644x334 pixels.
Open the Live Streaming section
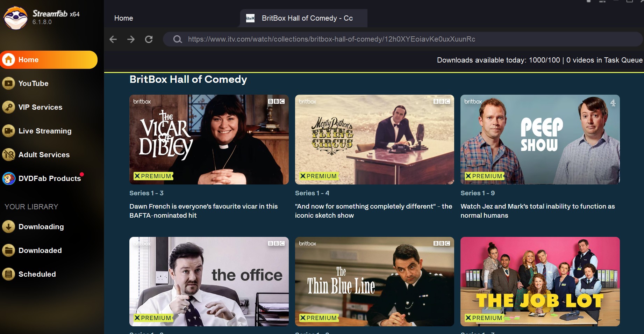coord(44,131)
